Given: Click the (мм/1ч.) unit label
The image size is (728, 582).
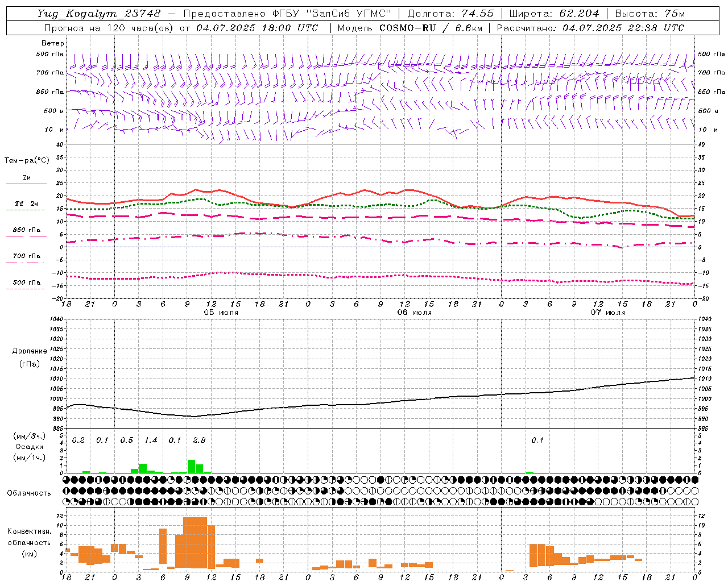Looking at the screenshot, I should point(29,458).
